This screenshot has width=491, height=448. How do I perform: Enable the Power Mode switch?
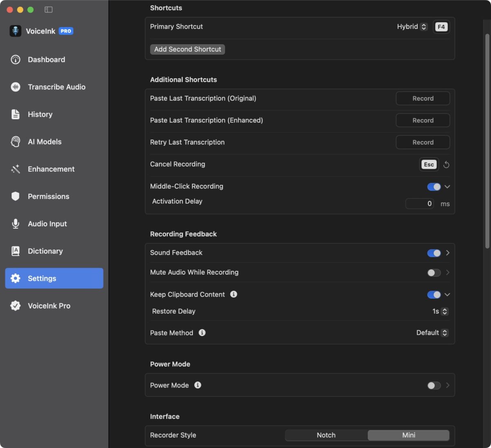(x=434, y=385)
